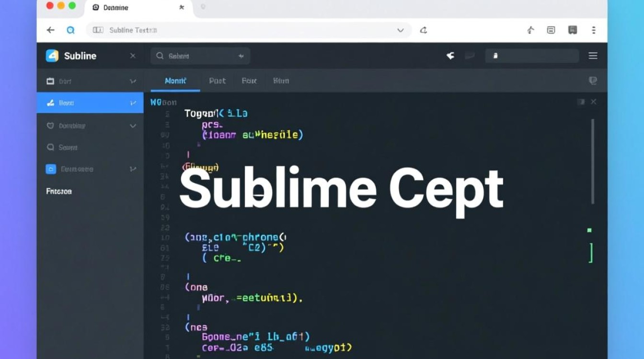This screenshot has width=644, height=359.
Task: Click the extensions icon left of reader icon
Action: pos(530,30)
